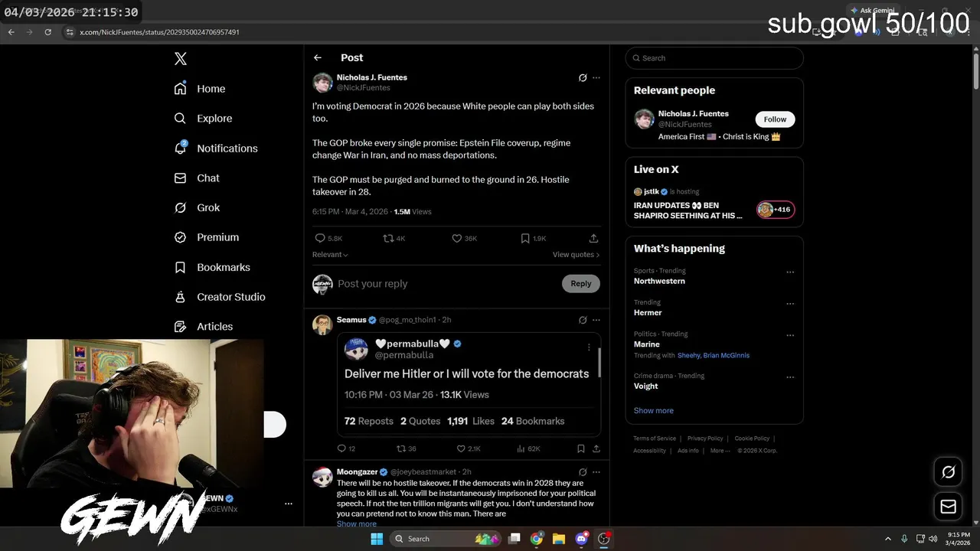Bookmark the Seamus reply
This screenshot has height=551, width=980.
point(580,449)
